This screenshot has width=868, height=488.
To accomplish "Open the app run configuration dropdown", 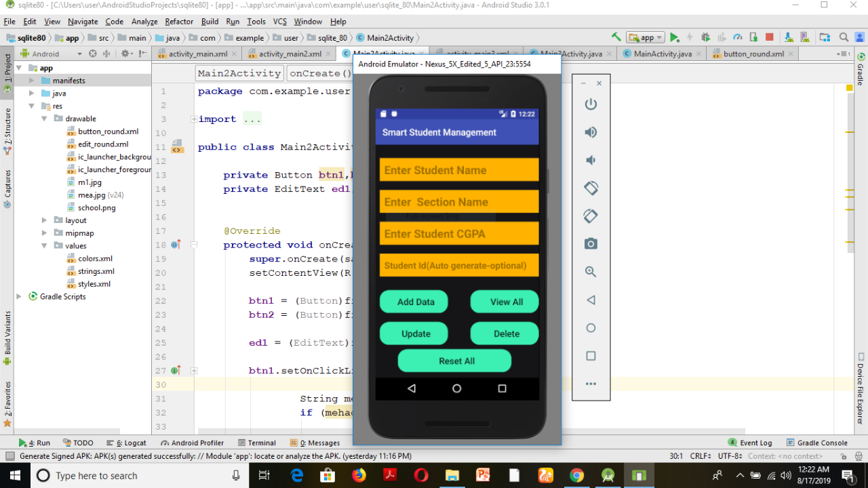I will (x=646, y=38).
